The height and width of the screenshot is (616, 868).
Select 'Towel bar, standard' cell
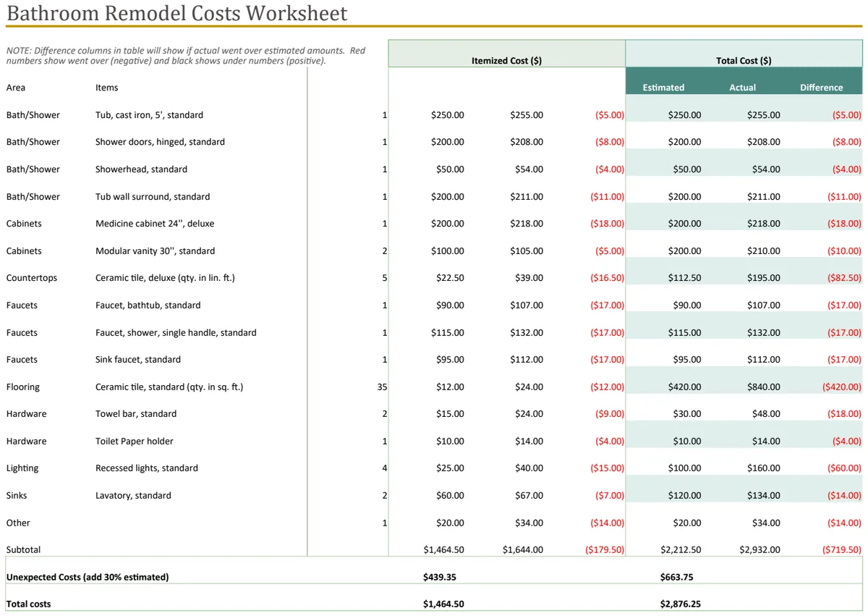coord(136,414)
